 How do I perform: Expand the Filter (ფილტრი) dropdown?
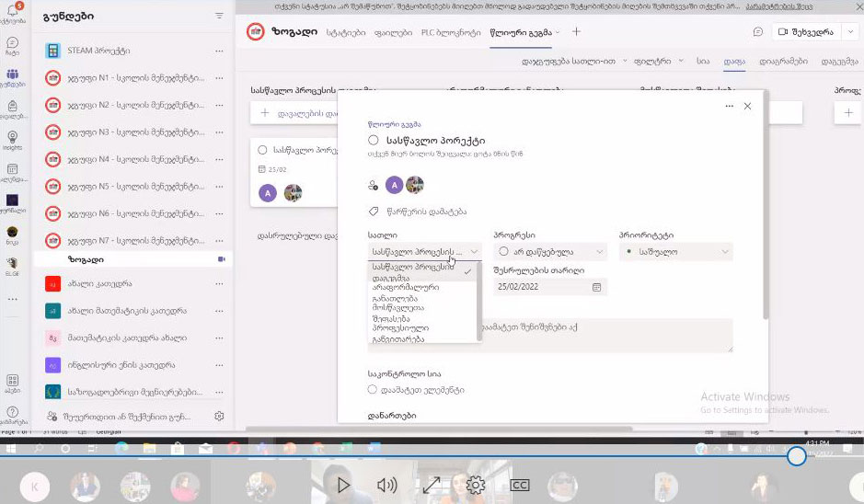point(657,61)
